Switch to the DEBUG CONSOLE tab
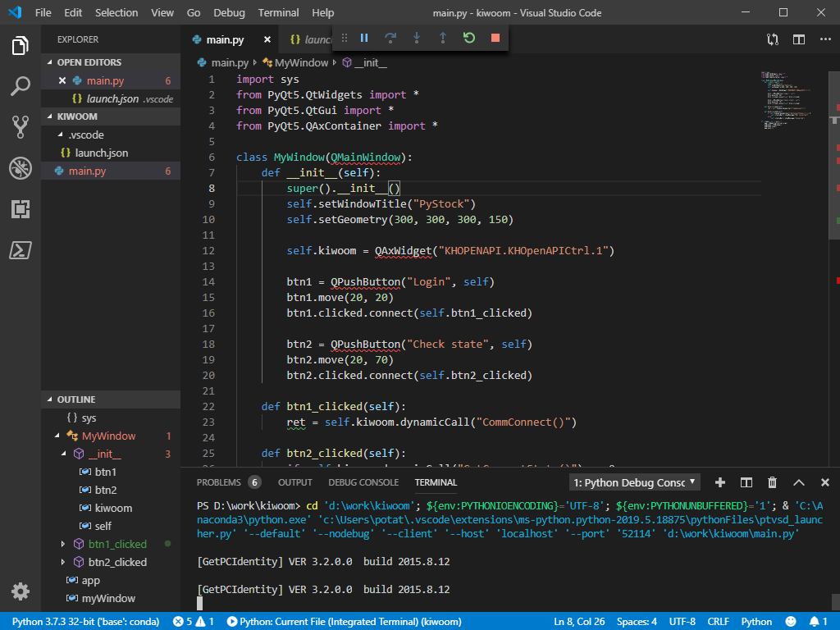840x630 pixels. coord(363,482)
